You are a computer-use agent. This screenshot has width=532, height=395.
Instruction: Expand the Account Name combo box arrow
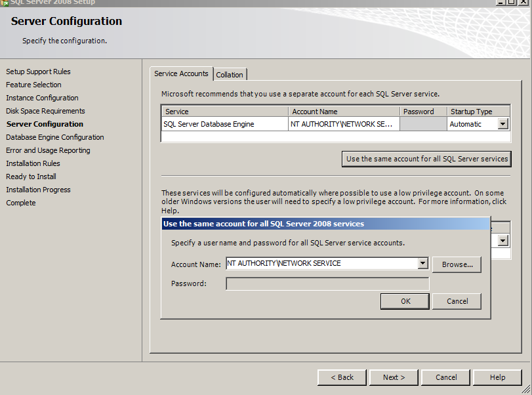(422, 264)
